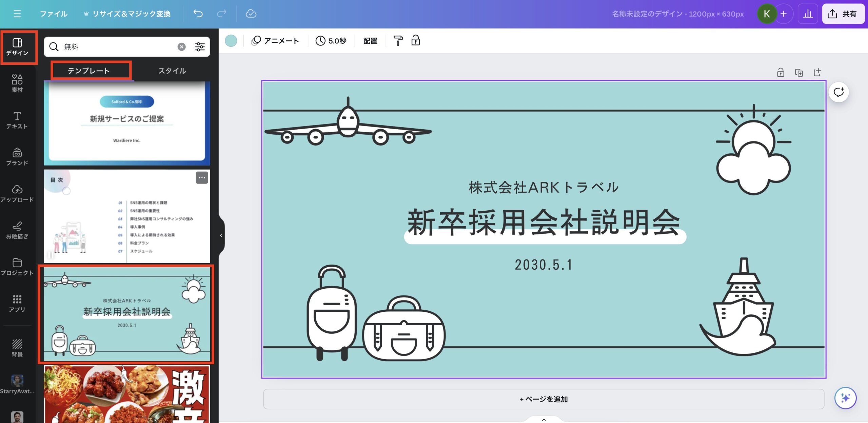The width and height of the screenshot is (868, 423).
Task: Open the 素材 elements panel
Action: 17,83
